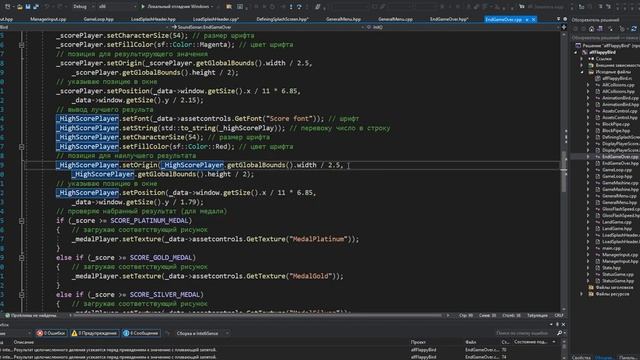Open the document tab overflow dropdown
This screenshot has height=360, width=640.
558,19
